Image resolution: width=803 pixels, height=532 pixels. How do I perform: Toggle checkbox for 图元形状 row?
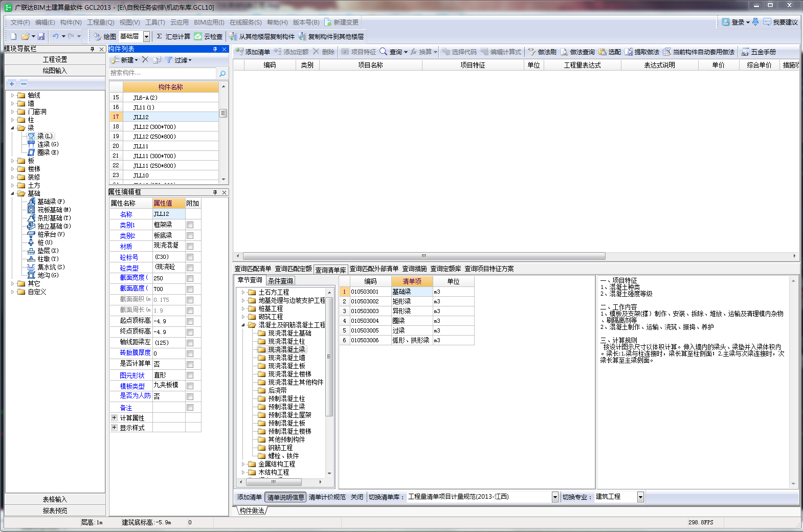(190, 375)
